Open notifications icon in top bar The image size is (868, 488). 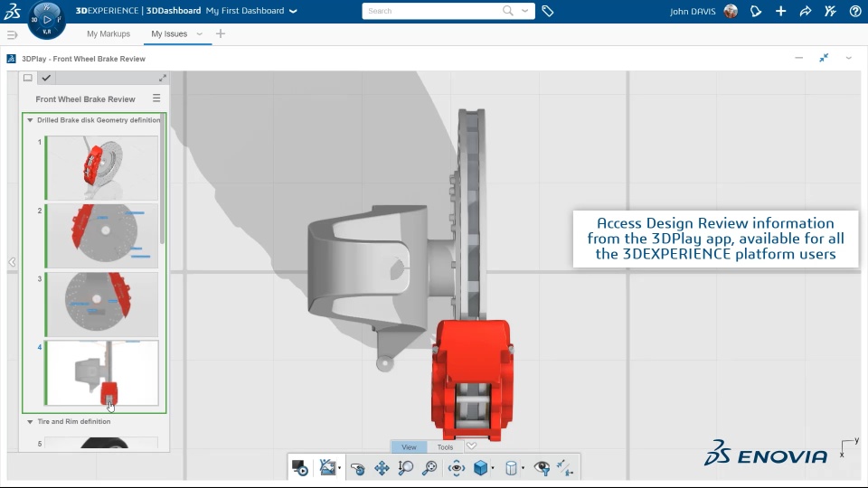pos(756,11)
